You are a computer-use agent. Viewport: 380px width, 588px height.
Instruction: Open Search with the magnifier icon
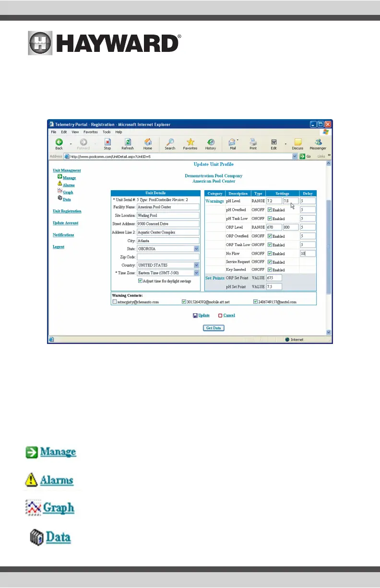tap(170, 142)
